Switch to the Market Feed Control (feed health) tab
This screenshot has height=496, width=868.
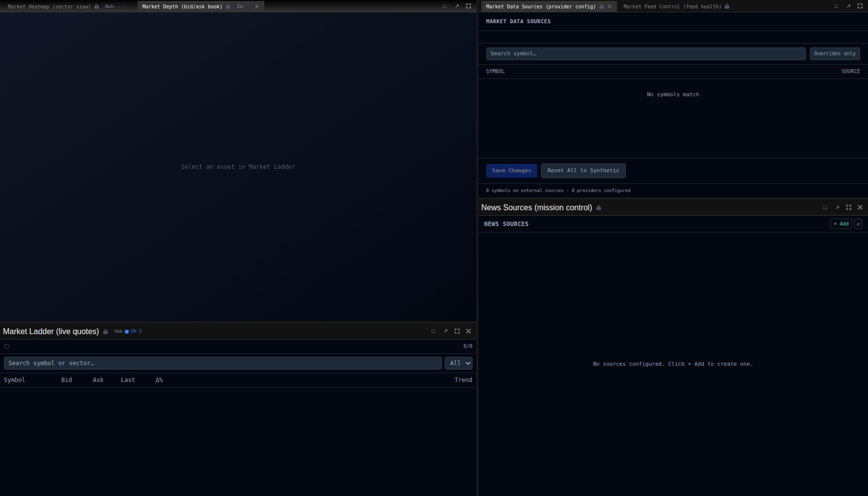pos(672,6)
